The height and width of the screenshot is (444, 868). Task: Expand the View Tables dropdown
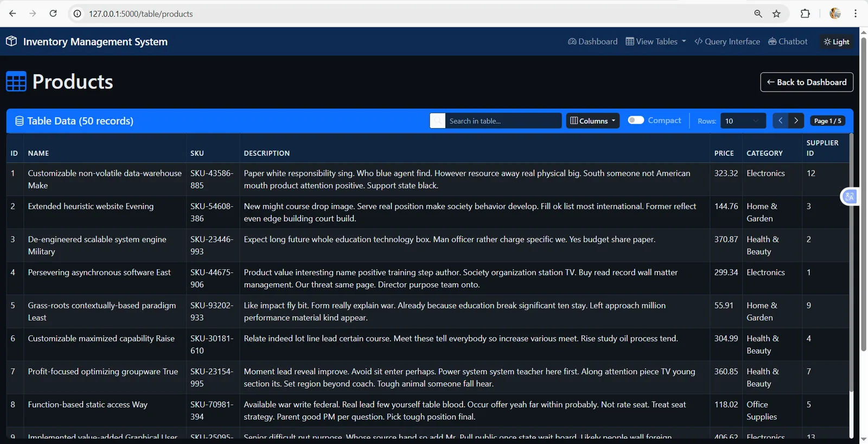(656, 41)
